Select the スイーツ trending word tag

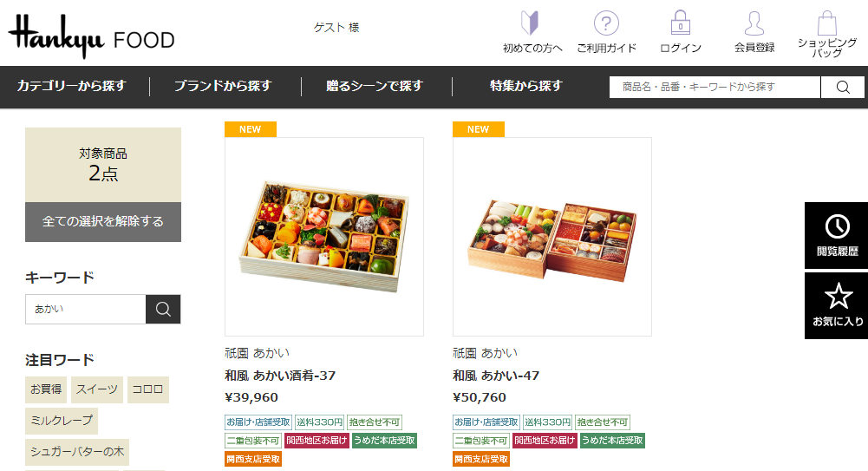pos(97,389)
